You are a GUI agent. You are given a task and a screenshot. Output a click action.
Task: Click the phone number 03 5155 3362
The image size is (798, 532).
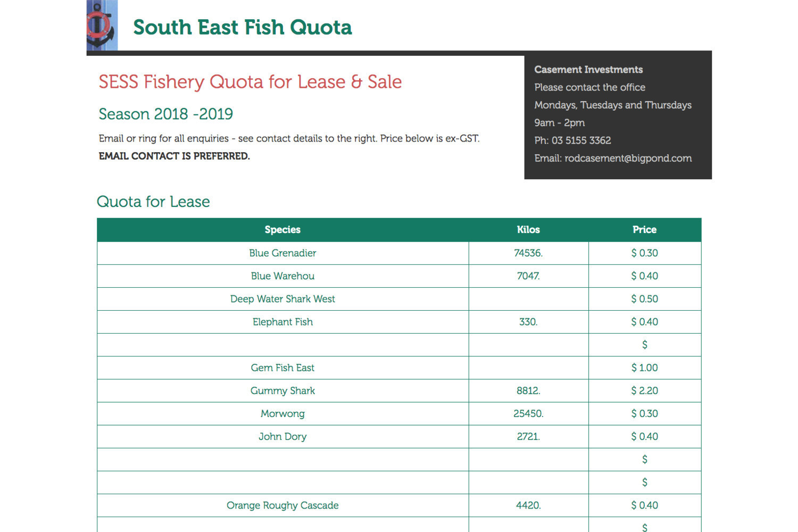pyautogui.click(x=581, y=140)
